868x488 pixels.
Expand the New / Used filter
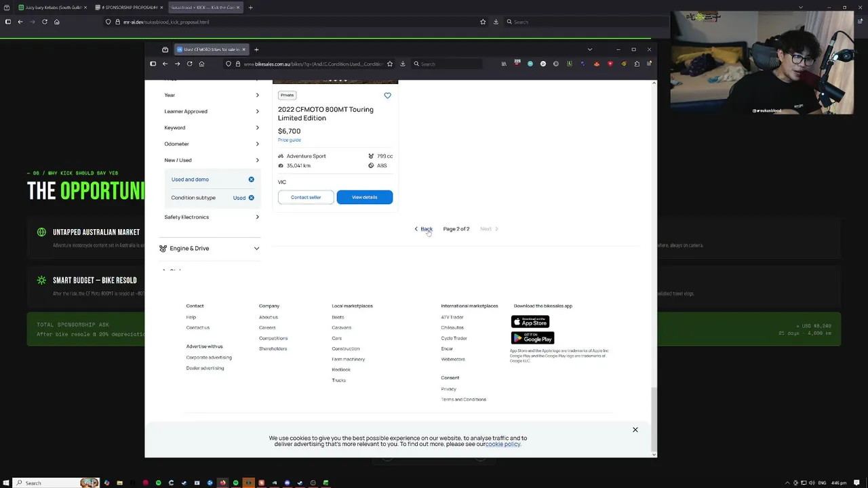tap(212, 160)
